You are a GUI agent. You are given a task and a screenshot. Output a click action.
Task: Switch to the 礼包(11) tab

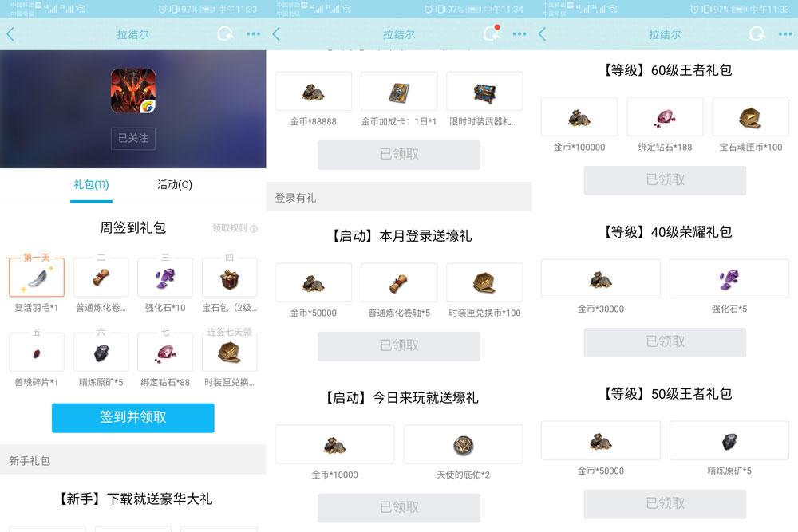[91, 184]
